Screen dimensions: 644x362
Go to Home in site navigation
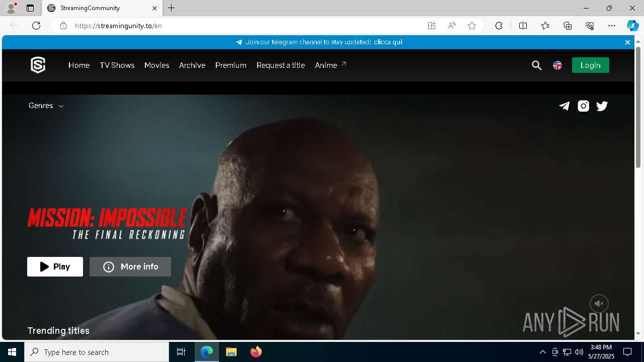click(79, 65)
